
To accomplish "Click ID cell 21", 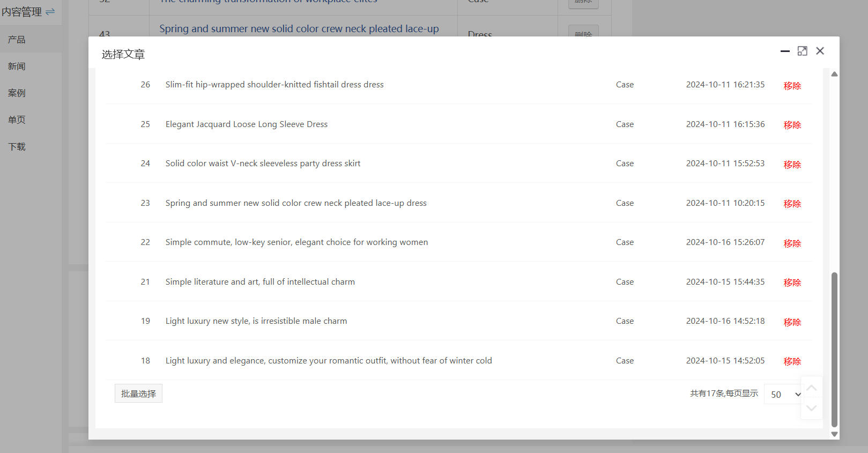I will (x=145, y=282).
